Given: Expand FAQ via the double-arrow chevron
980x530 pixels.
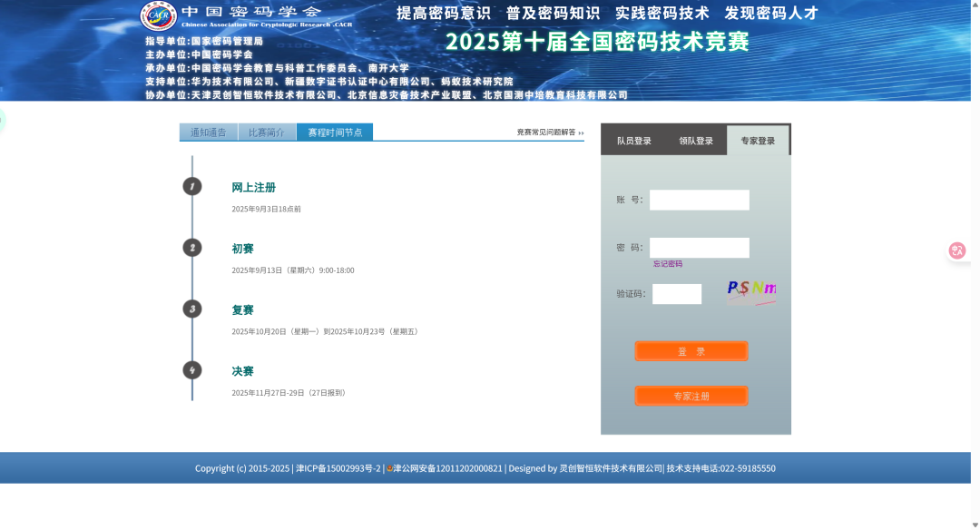Looking at the screenshot, I should (582, 132).
